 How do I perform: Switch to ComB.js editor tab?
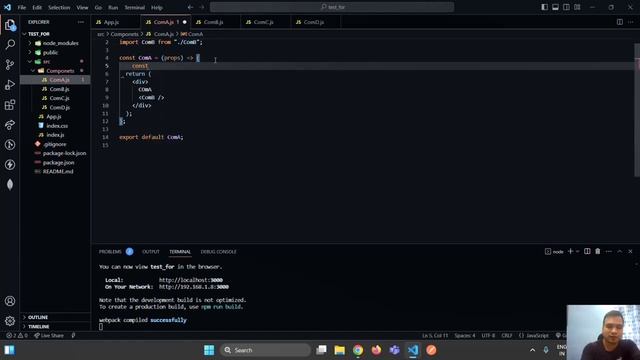point(216,22)
